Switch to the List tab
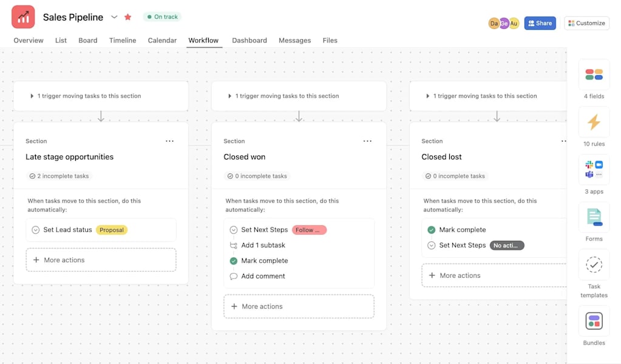This screenshot has height=364, width=621. coord(61,41)
